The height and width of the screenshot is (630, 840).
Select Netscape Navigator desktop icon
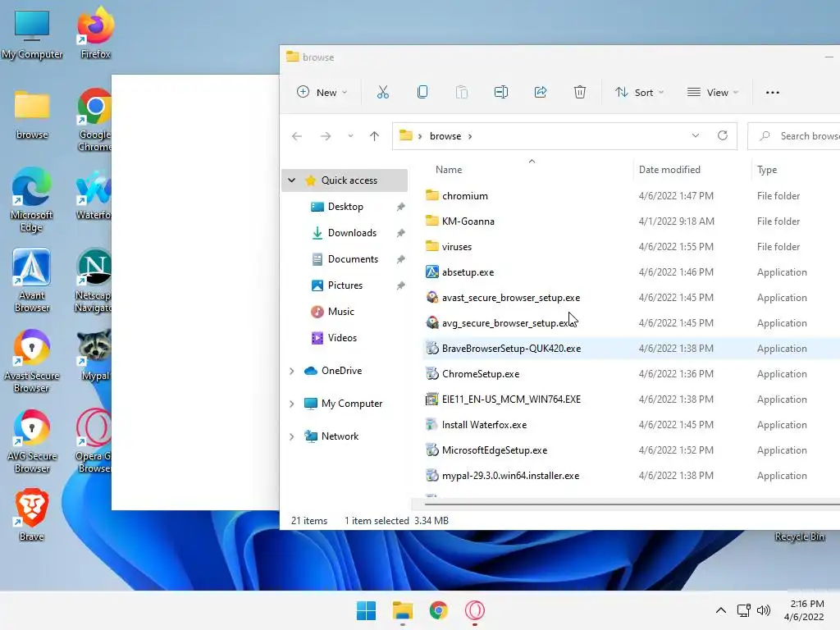[94, 280]
